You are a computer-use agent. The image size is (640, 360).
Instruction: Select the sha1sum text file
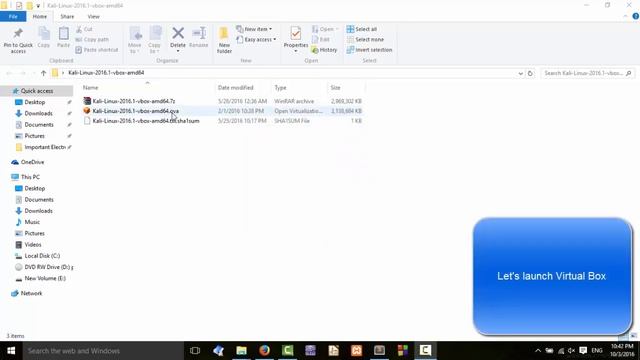(x=146, y=121)
